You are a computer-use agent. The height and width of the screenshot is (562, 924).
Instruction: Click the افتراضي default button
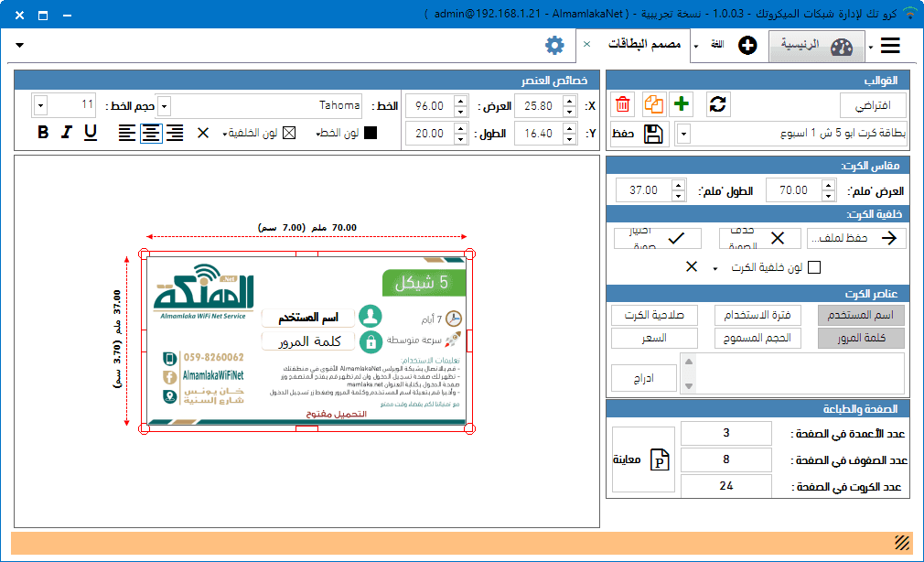pyautogui.click(x=874, y=105)
